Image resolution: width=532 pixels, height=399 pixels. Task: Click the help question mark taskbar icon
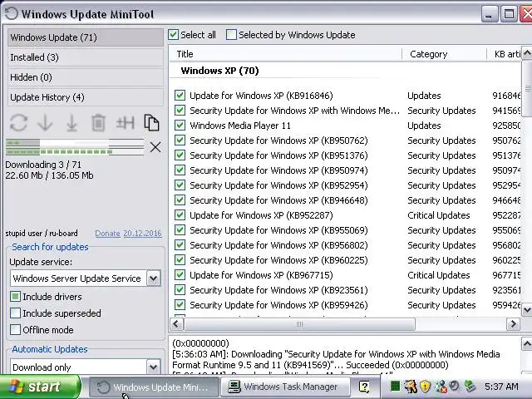pyautogui.click(x=364, y=387)
